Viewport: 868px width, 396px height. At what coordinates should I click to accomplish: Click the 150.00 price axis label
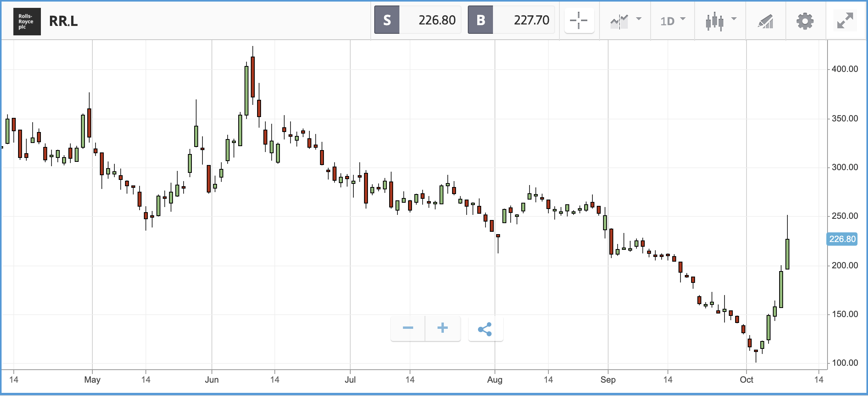845,314
